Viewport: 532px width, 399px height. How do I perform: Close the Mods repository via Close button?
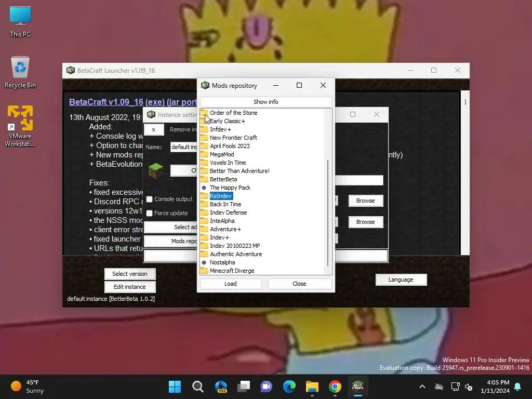coord(299,284)
